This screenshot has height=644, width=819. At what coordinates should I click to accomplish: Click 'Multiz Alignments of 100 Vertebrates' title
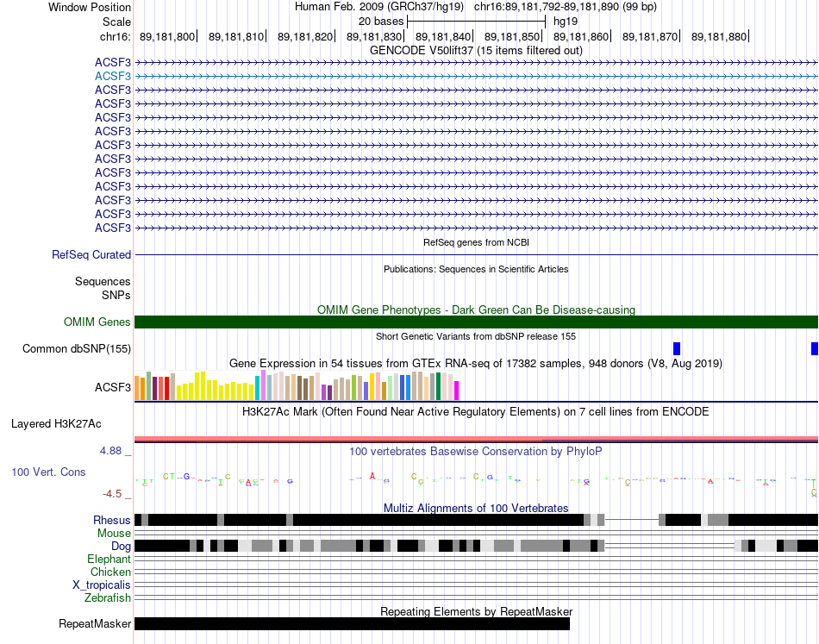click(x=476, y=508)
